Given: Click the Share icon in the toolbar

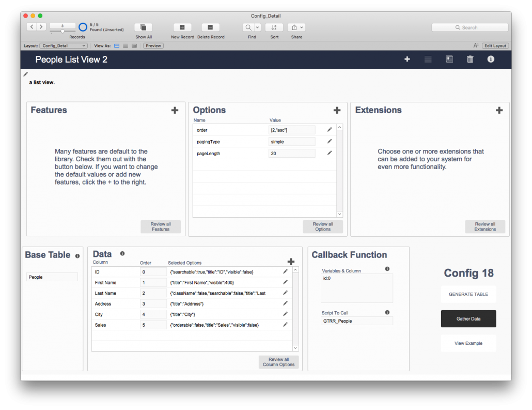Looking at the screenshot, I should click(x=294, y=27).
